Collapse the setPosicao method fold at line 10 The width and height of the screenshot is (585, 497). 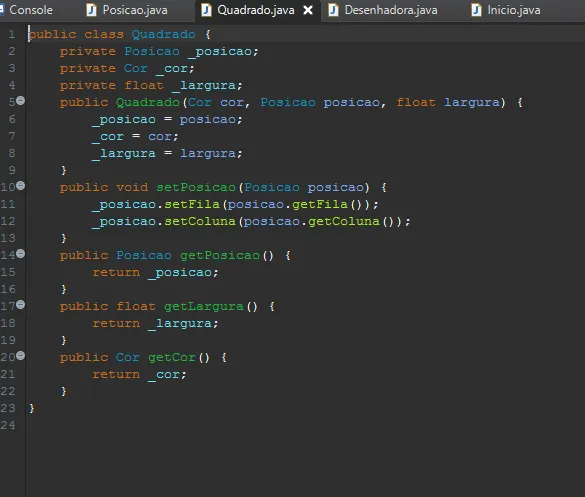point(21,185)
